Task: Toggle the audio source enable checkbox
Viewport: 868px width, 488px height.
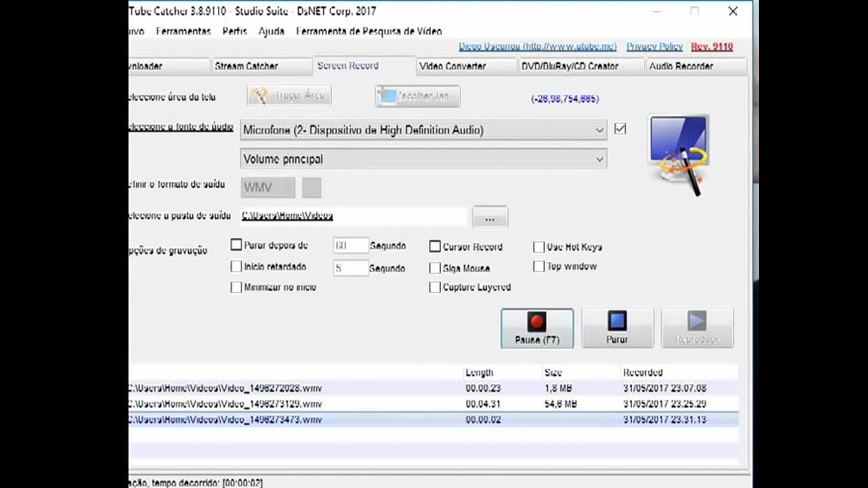Action: point(620,129)
